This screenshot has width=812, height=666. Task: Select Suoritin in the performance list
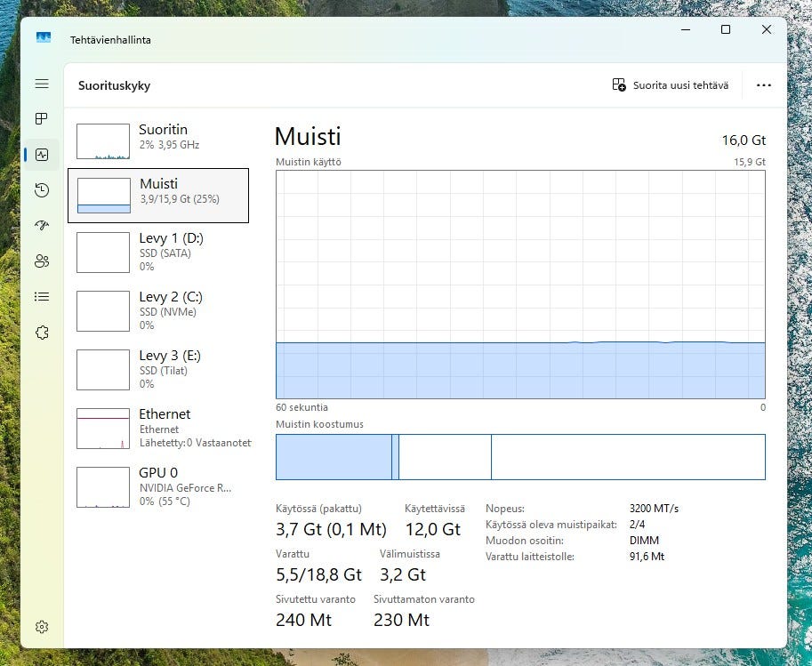click(x=158, y=137)
